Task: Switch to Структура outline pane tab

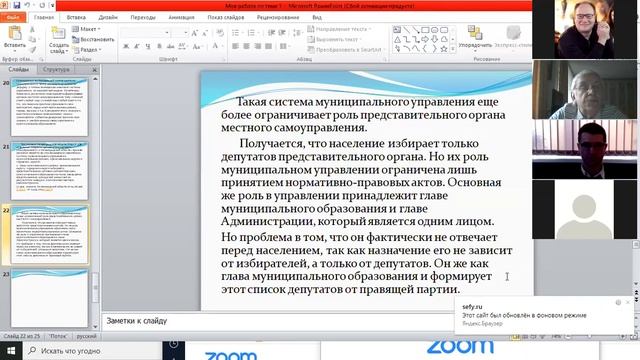Action: [x=56, y=69]
